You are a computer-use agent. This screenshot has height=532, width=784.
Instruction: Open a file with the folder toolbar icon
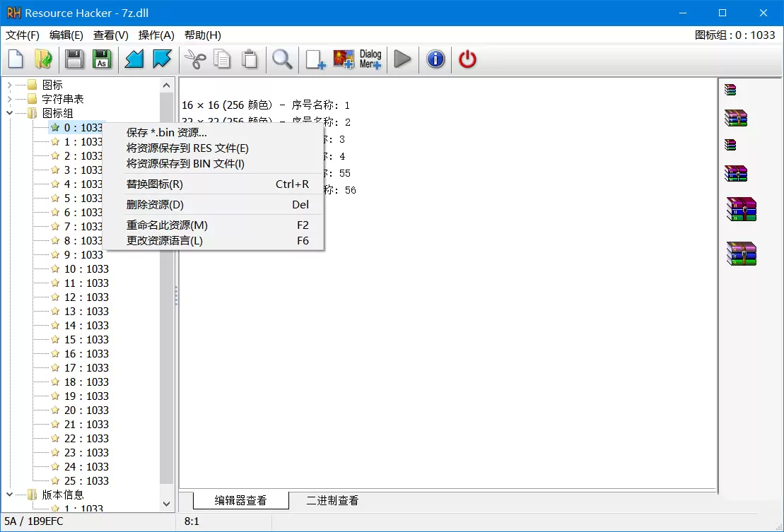(44, 59)
